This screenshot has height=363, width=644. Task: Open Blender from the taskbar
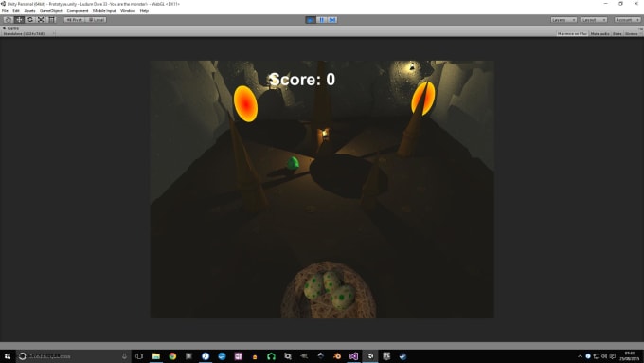337,356
